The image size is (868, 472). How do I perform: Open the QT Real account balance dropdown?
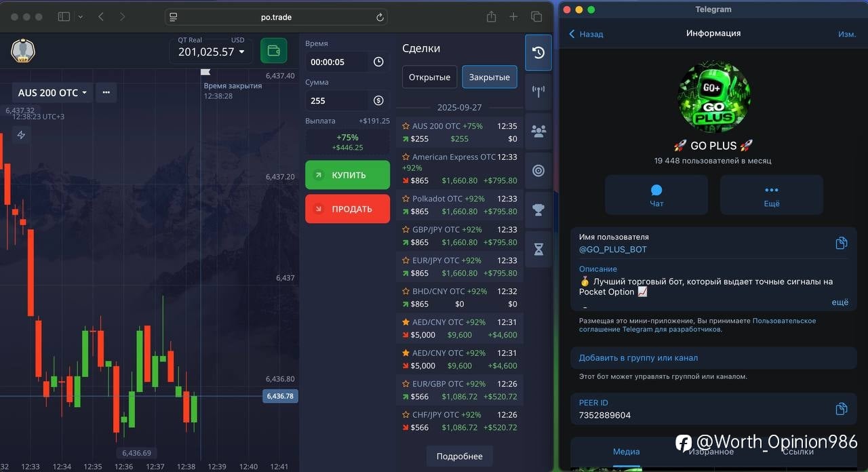pyautogui.click(x=211, y=51)
